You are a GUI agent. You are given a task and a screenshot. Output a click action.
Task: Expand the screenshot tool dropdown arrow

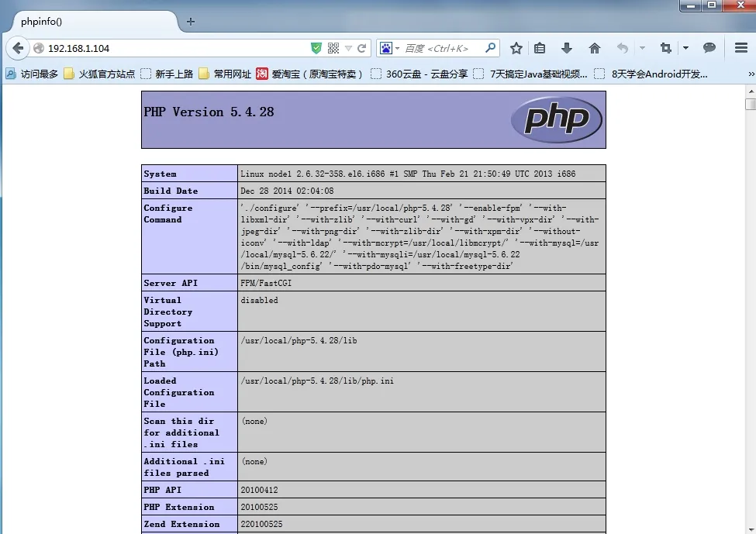click(685, 48)
